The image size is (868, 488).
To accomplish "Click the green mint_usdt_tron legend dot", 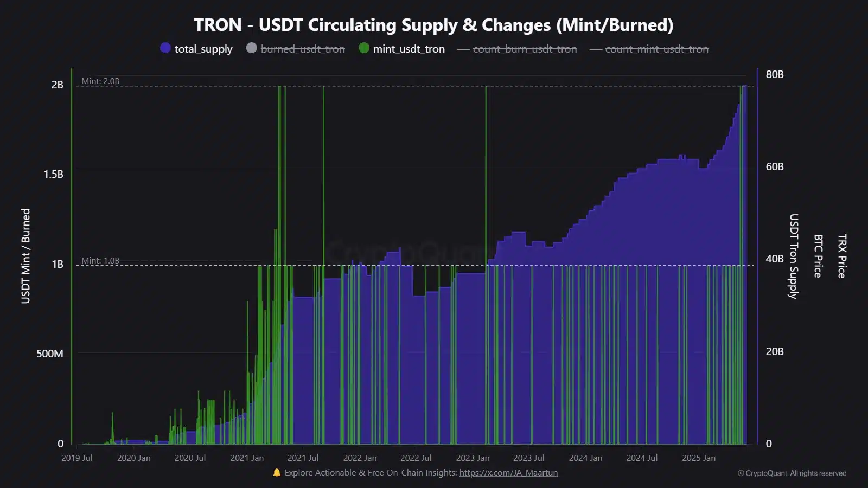I will point(364,48).
